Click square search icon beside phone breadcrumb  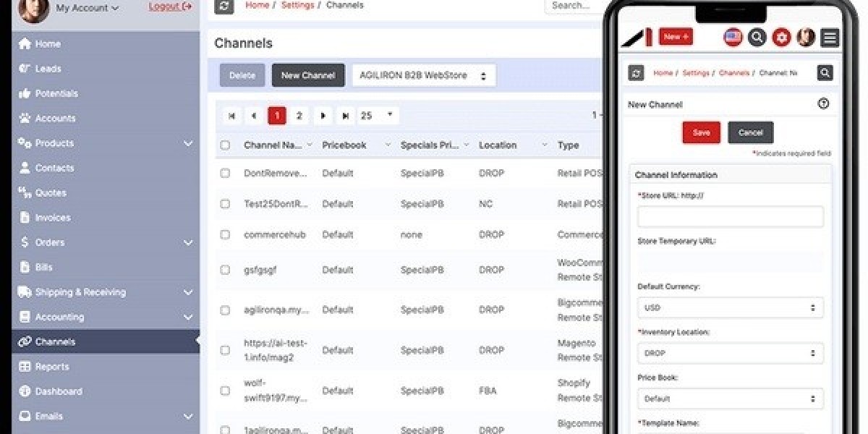click(x=825, y=73)
